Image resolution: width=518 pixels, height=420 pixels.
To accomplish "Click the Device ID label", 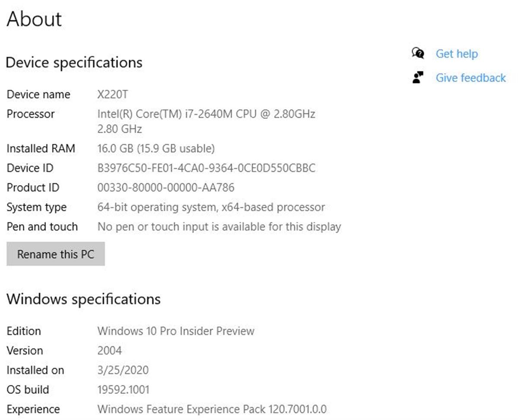I will [x=30, y=168].
